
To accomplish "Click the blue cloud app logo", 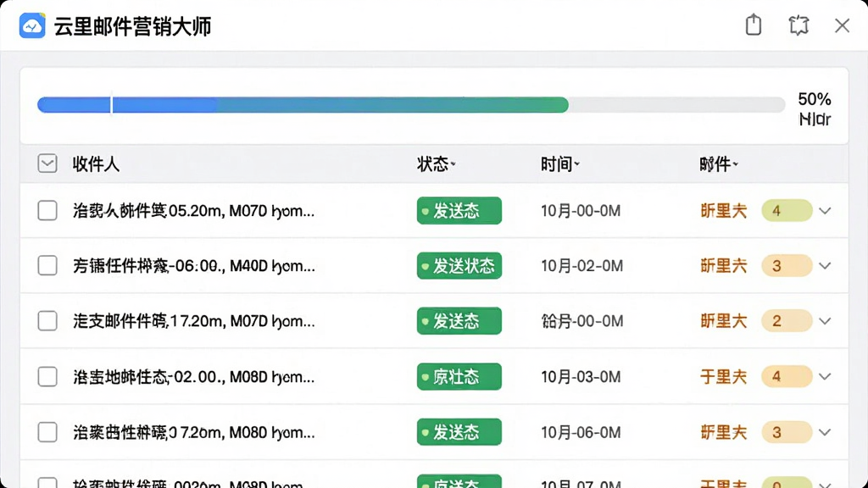I will click(32, 25).
